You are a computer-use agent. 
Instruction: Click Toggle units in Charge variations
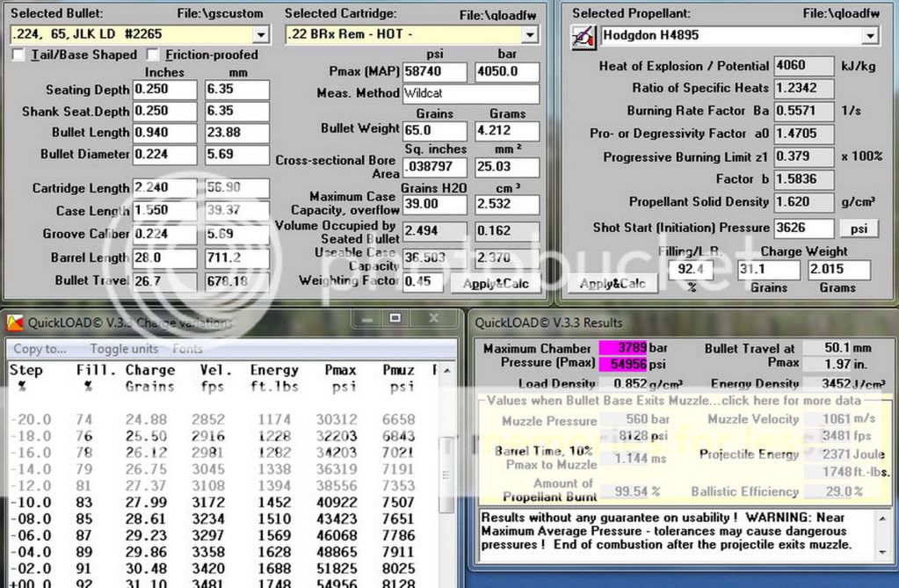click(x=124, y=349)
